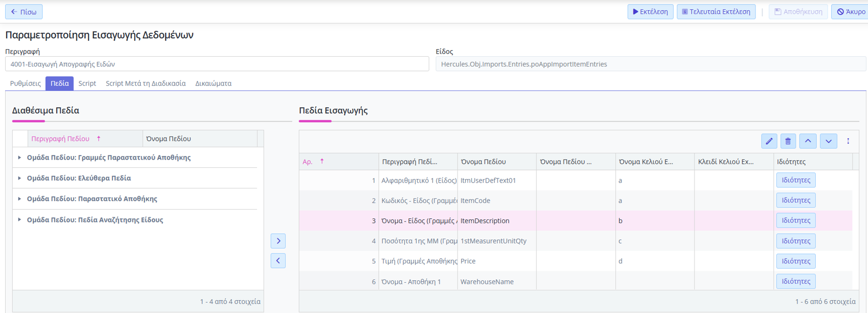Click the trash delete icon

click(x=788, y=141)
